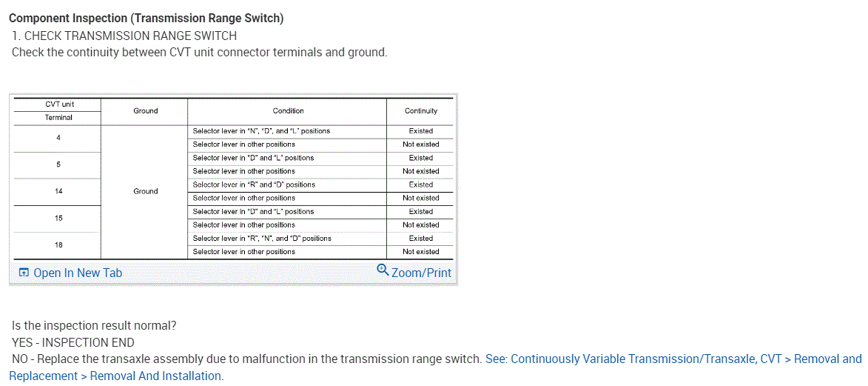This screenshot has height=386, width=868.
Task: Click the 'R', 'N', and 'D' positions condition row
Action: (x=262, y=239)
